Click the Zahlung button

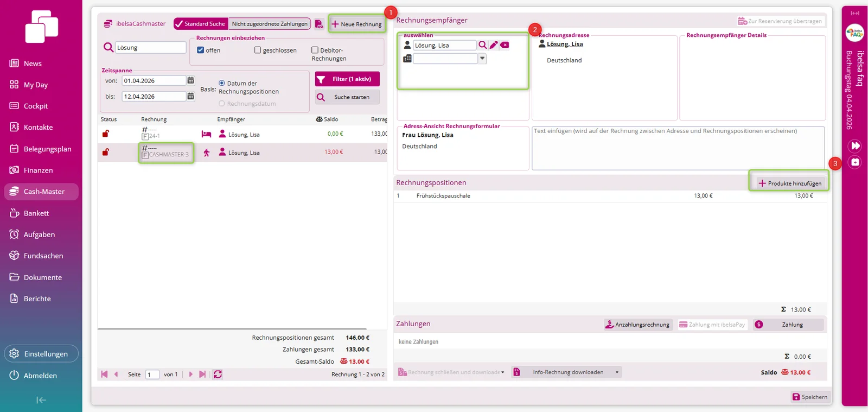pos(788,325)
